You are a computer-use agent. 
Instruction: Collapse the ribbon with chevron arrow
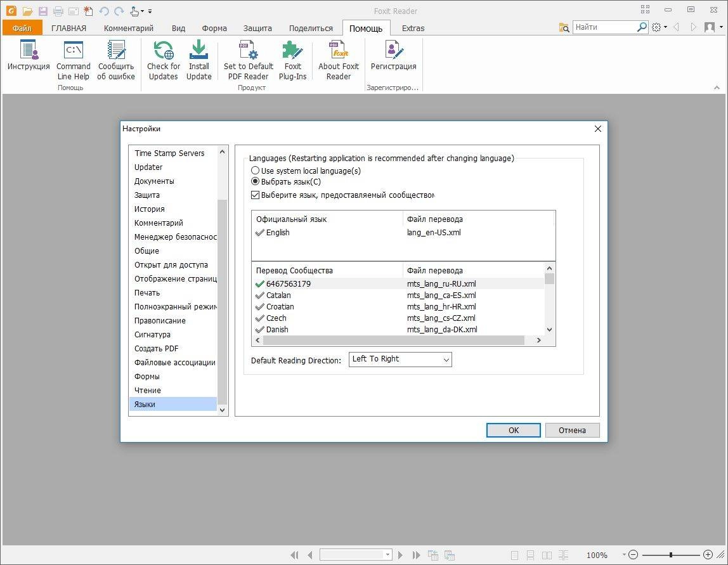tap(717, 88)
